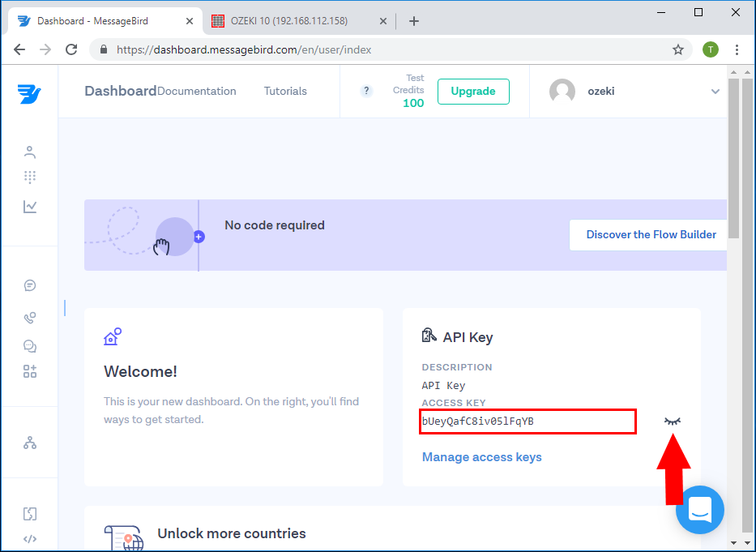Image resolution: width=756 pixels, height=552 pixels.
Task: Open the live chat support bubble
Action: click(x=699, y=510)
